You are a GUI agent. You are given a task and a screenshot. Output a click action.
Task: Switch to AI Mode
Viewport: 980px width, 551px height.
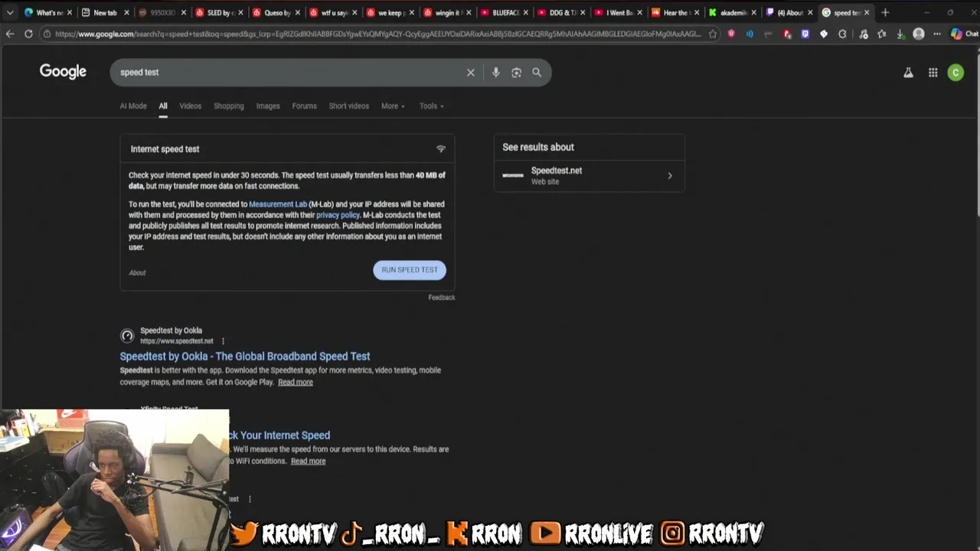[x=133, y=106]
